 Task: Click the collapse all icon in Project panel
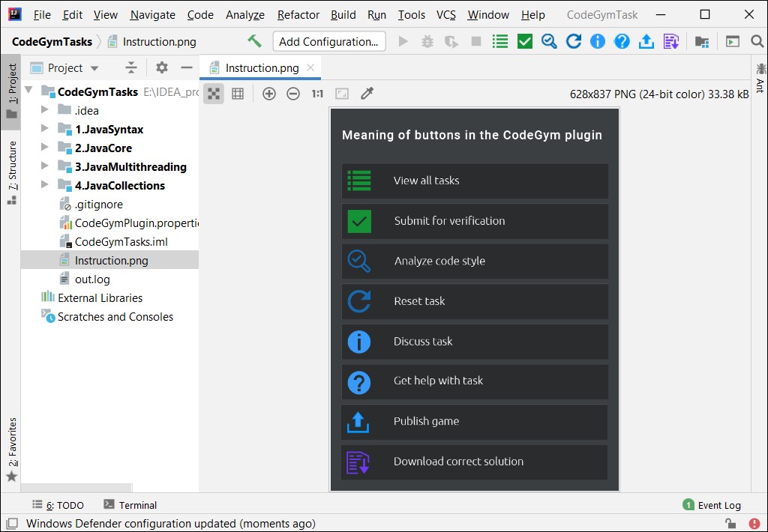(x=131, y=67)
